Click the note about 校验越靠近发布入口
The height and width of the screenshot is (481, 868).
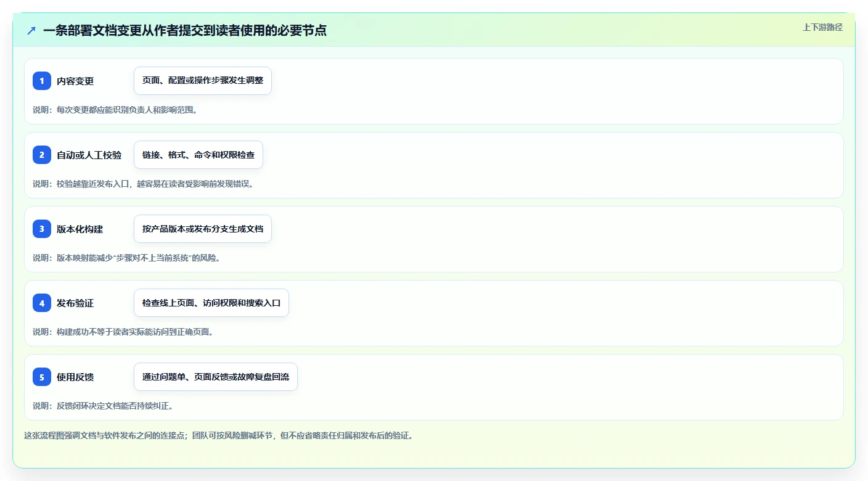tap(143, 184)
